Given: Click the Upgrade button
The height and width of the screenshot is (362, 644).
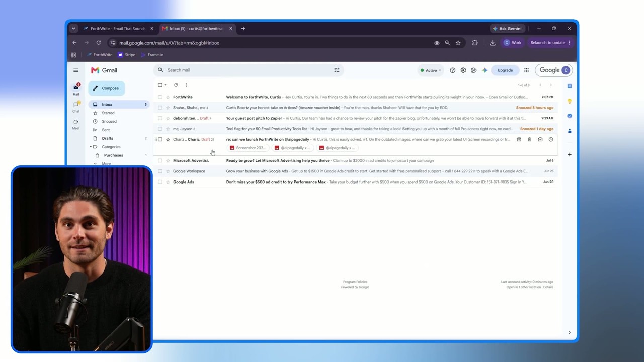Looking at the screenshot, I should (505, 70).
